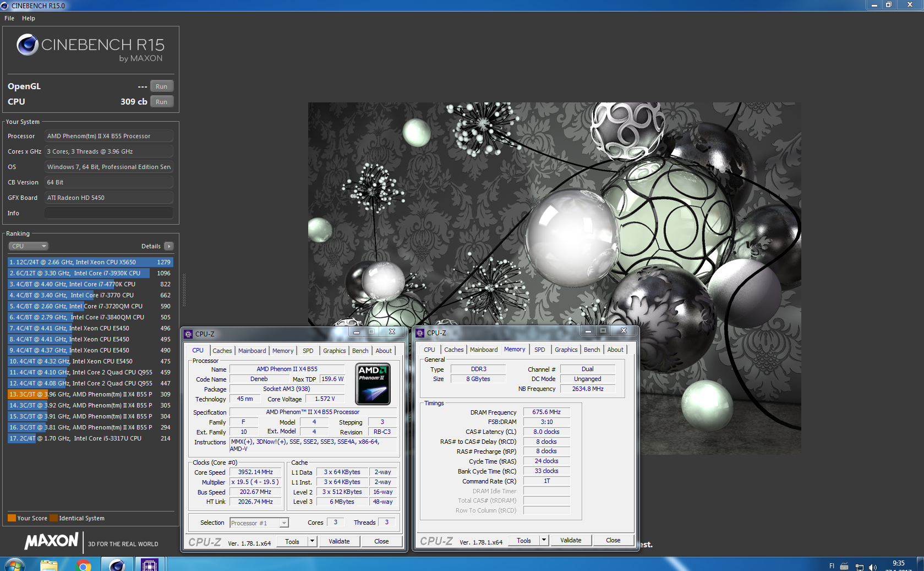
Task: Open the keyboard tray icon
Action: pyautogui.click(x=844, y=566)
